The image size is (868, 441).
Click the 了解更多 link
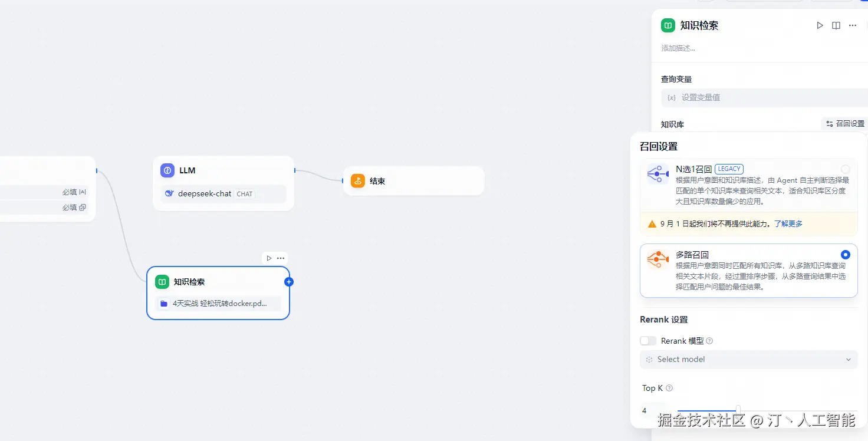[788, 224]
